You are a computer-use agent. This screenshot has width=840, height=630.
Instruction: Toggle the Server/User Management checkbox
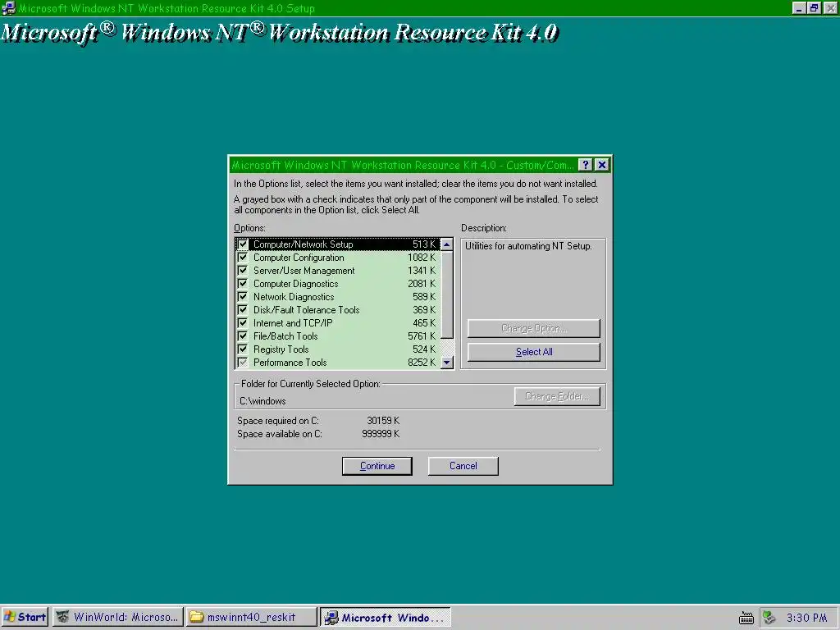243,271
